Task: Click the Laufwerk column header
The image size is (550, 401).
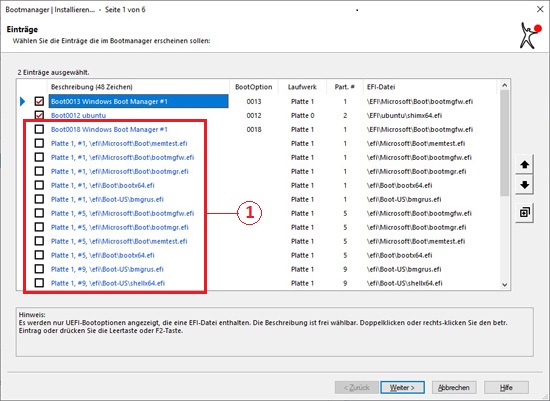Action: pyautogui.click(x=302, y=87)
